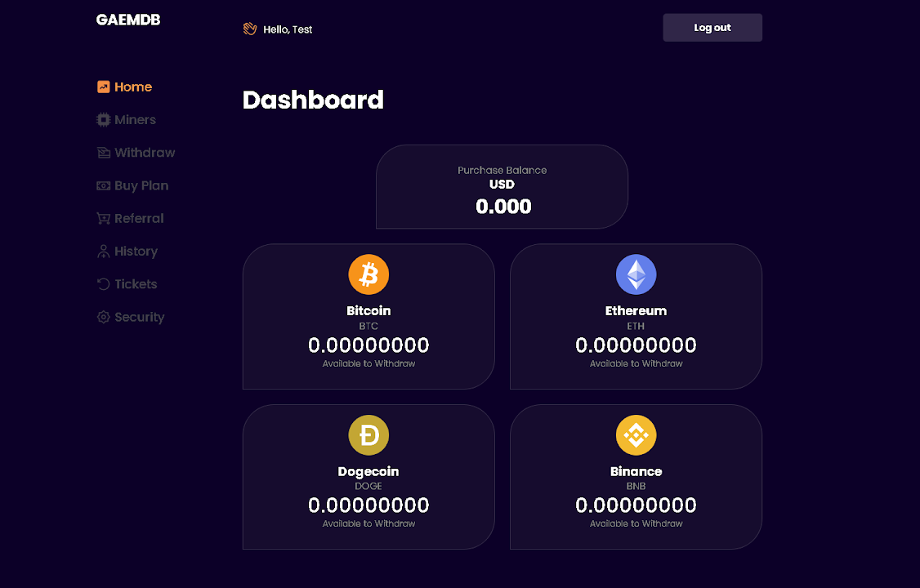Click the Dogecoin balance amount
920x588 pixels.
[x=368, y=506]
